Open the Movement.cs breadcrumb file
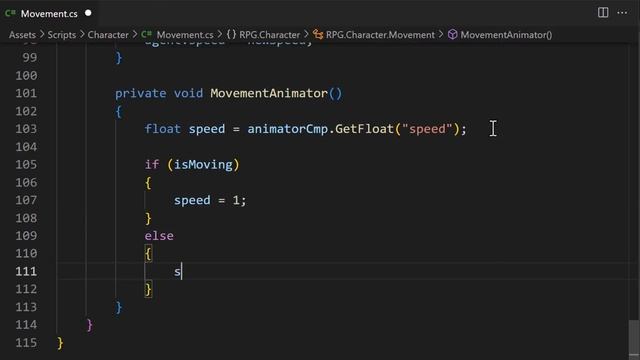640x360 pixels. click(x=185, y=35)
